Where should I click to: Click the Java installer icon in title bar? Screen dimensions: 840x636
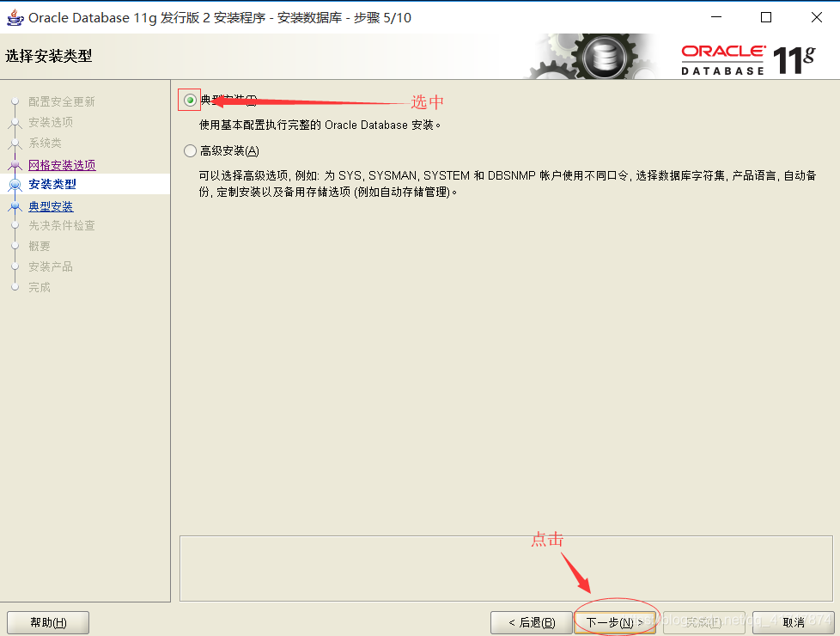15,17
